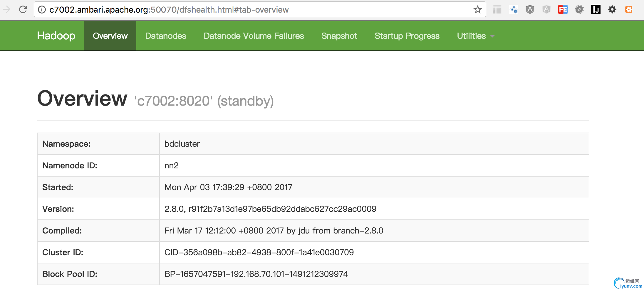Click the dark AngularJS shield extension
Viewport: 644px width, 291px height.
[530, 10]
